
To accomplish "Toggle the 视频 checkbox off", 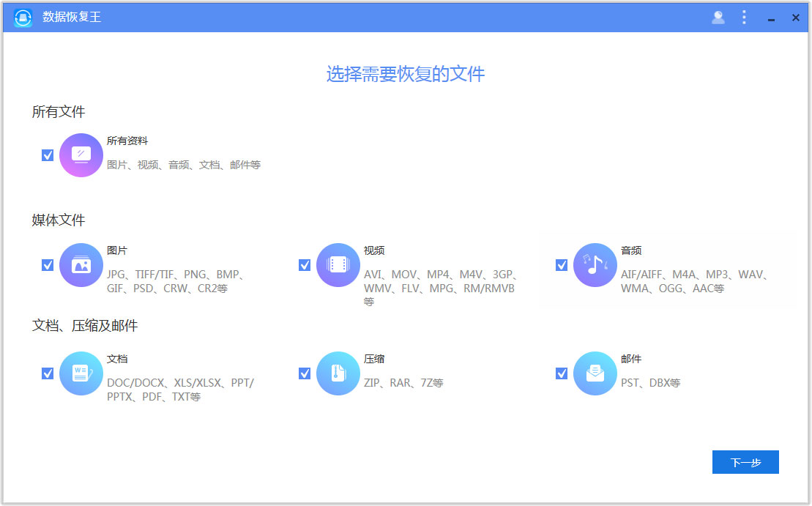I will [x=305, y=264].
